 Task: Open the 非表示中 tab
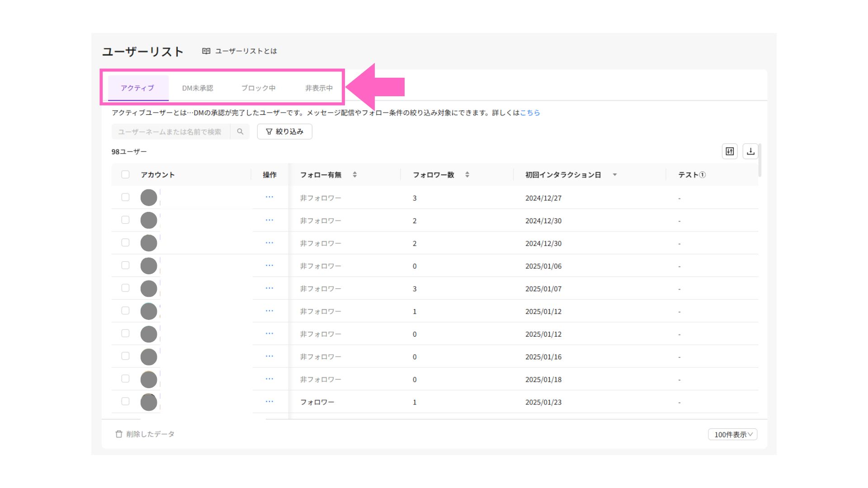319,88
